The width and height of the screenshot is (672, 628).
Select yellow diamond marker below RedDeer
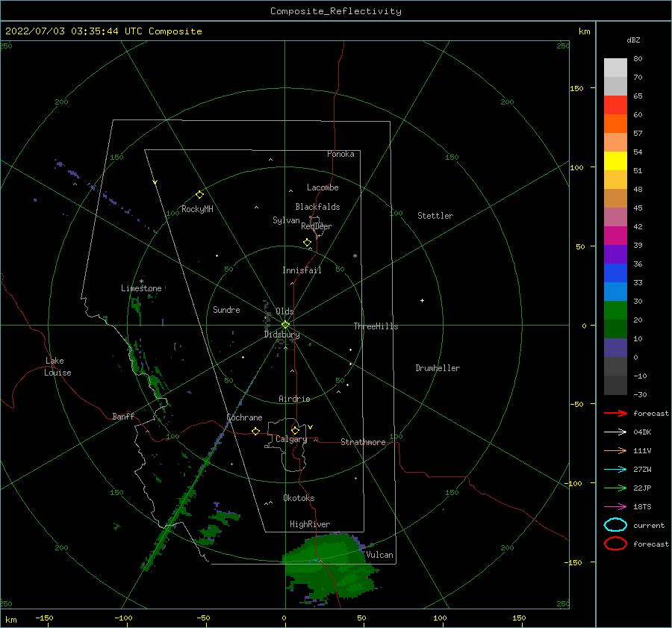[x=307, y=243]
